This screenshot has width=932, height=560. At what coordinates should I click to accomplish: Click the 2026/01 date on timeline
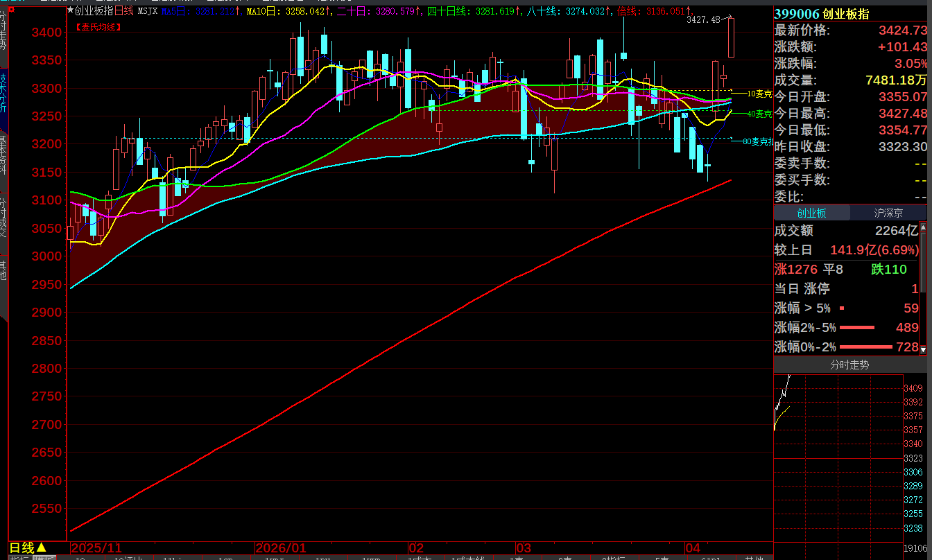280,548
